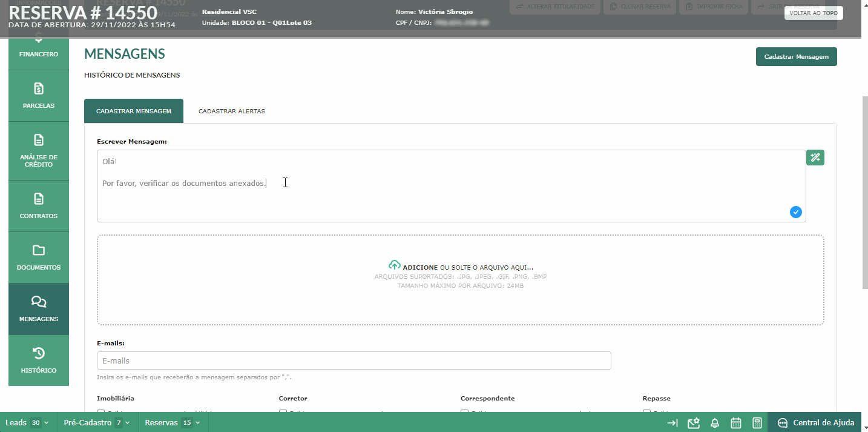Switch to Cadastrar Alertas tab
Image resolution: width=868 pixels, height=432 pixels.
pyautogui.click(x=232, y=111)
